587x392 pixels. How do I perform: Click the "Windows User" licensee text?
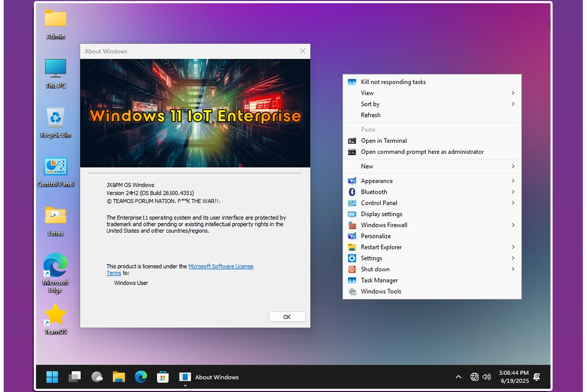pos(131,283)
